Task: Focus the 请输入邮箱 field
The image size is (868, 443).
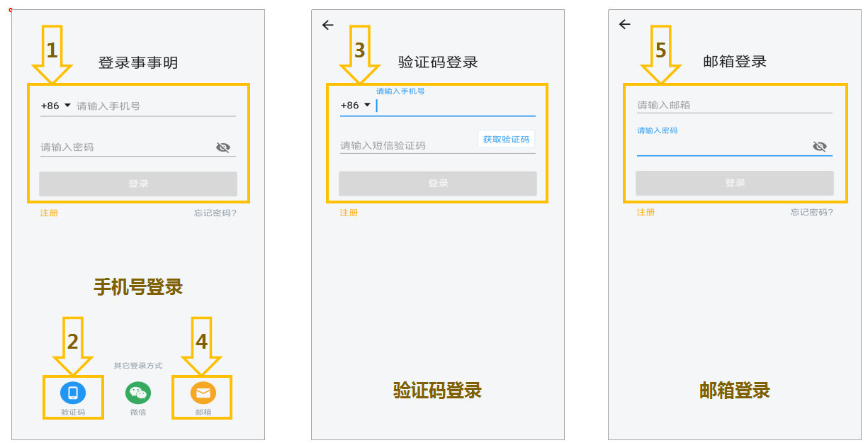Action: [x=735, y=105]
